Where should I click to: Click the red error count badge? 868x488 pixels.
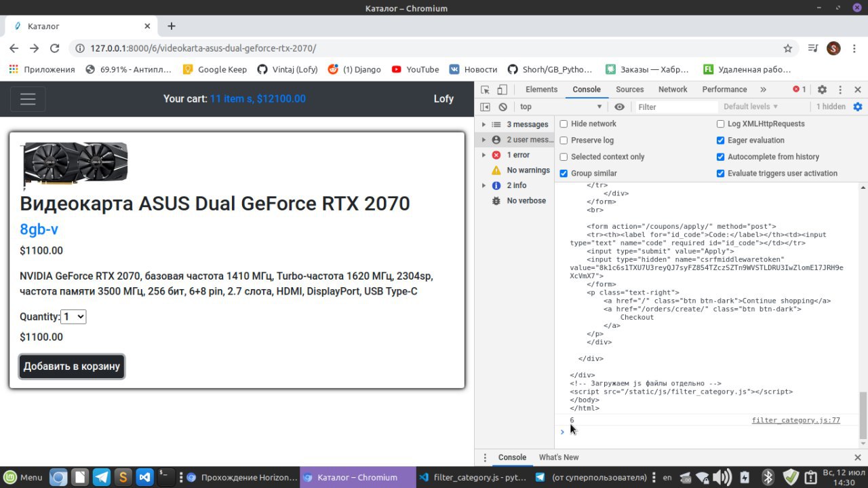click(800, 90)
